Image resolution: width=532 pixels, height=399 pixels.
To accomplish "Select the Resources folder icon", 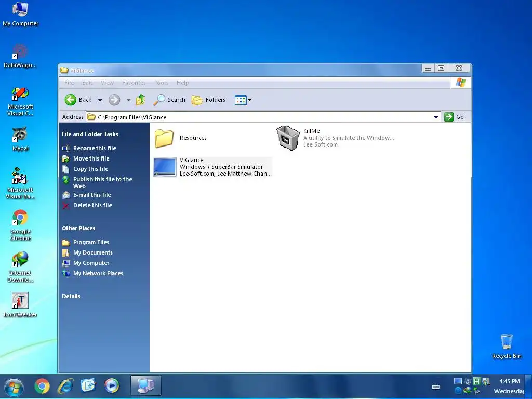I will 164,138.
